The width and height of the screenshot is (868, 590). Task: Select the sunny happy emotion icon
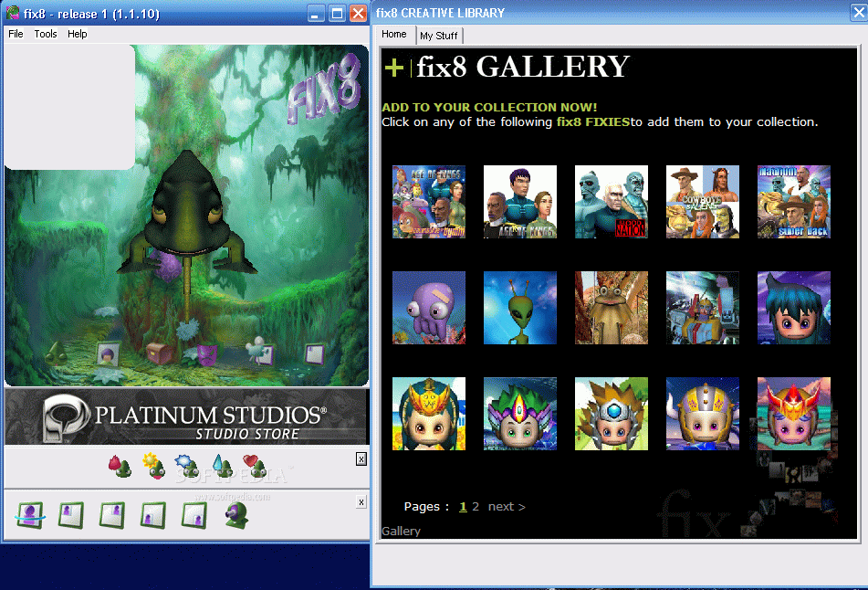click(154, 466)
